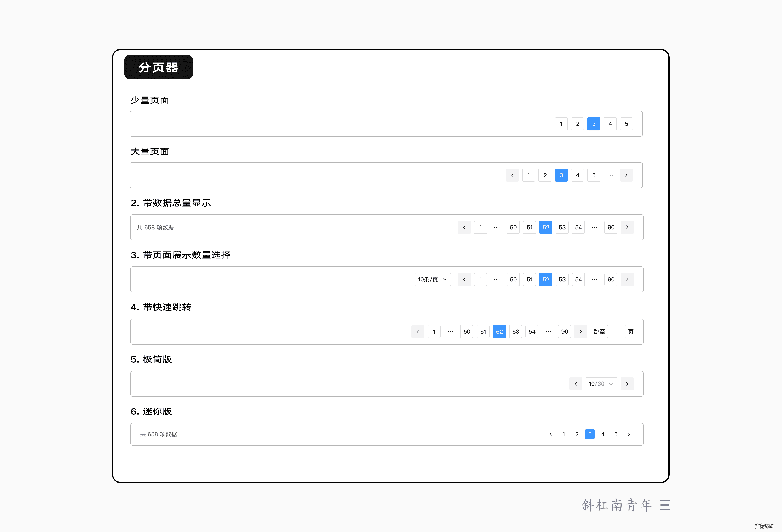Click page 54 in 带页面展示数量选择 section
Image resolution: width=782 pixels, height=532 pixels.
tap(578, 279)
